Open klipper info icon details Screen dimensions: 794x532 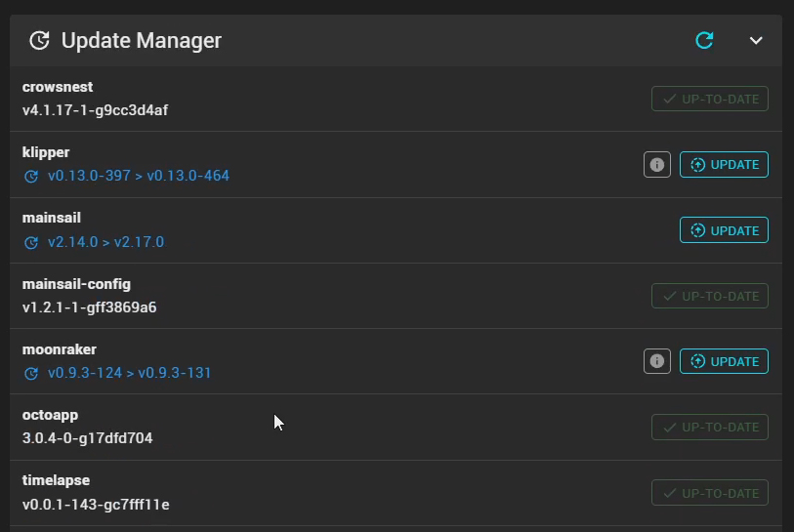[657, 165]
